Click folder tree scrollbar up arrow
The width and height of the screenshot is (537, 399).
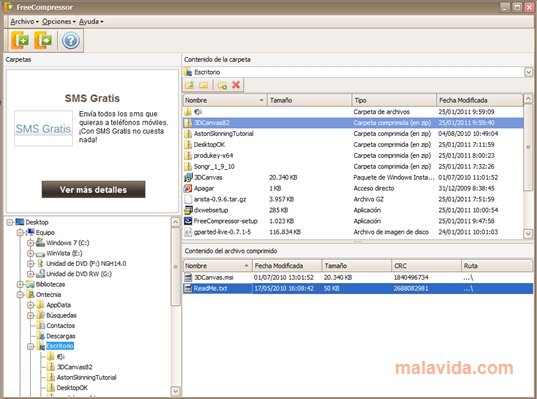pyautogui.click(x=175, y=222)
